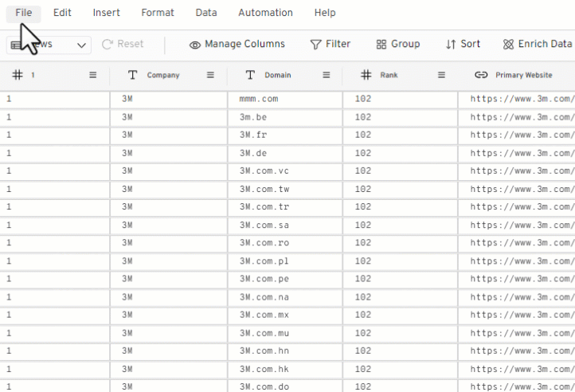This screenshot has width=575, height=392.
Task: Select the 3M.com.sa domain cell
Action: pyautogui.click(x=285, y=225)
